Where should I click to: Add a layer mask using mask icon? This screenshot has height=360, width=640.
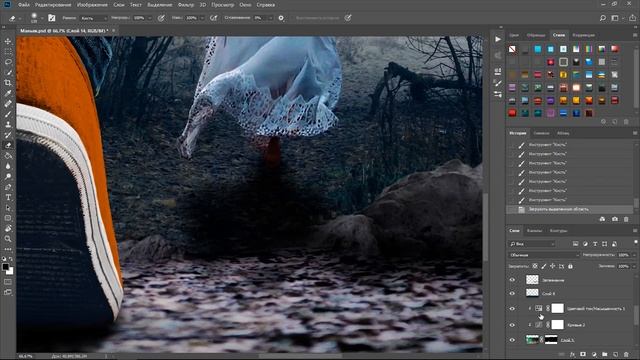click(583, 354)
